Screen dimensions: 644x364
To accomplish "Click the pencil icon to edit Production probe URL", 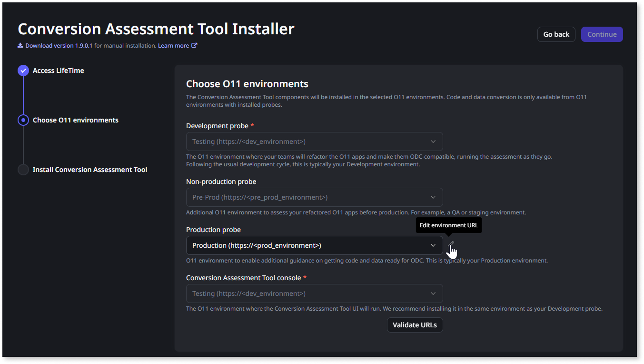I will tap(451, 244).
